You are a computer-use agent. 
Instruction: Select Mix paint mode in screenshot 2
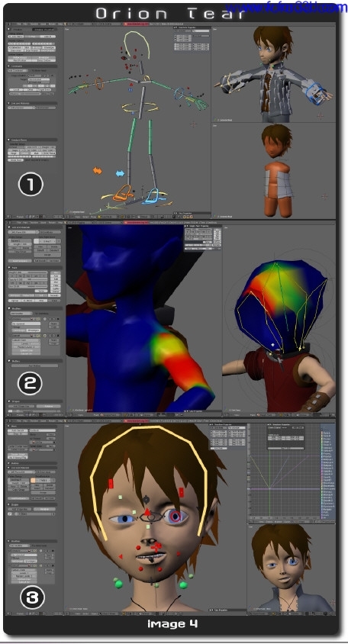point(56,272)
